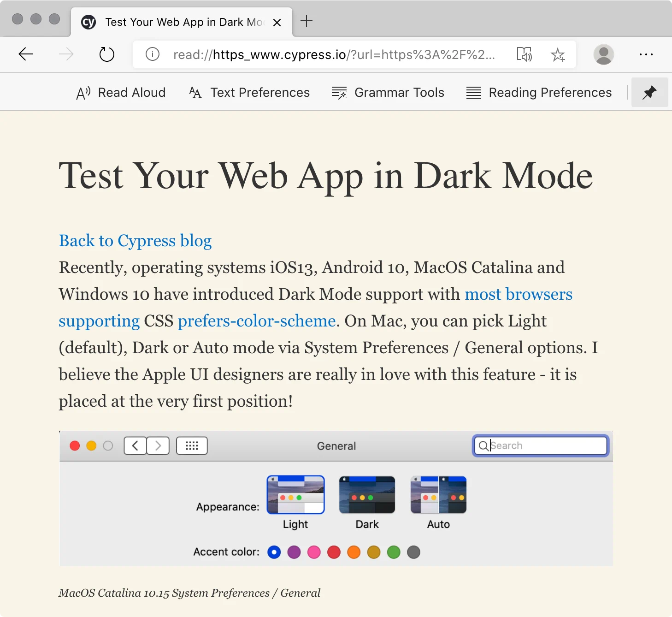This screenshot has width=672, height=617.
Task: Open Text Preferences in the reading toolbar
Action: (x=249, y=92)
